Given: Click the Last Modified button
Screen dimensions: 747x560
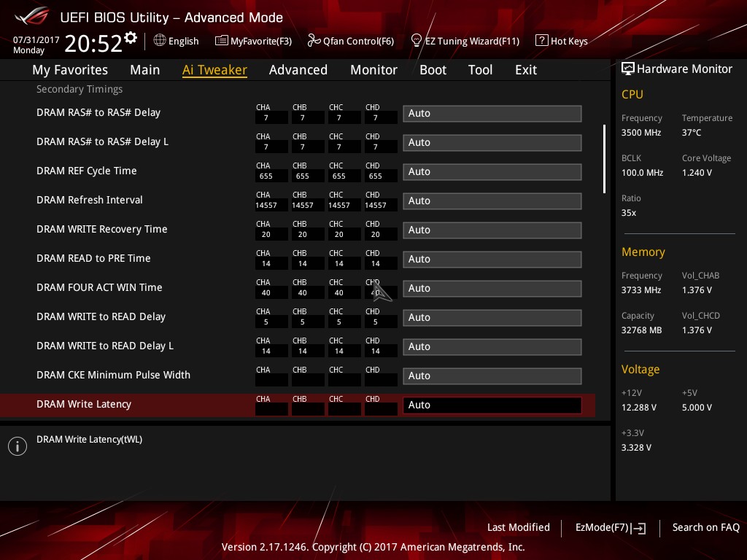Looking at the screenshot, I should click(518, 527).
